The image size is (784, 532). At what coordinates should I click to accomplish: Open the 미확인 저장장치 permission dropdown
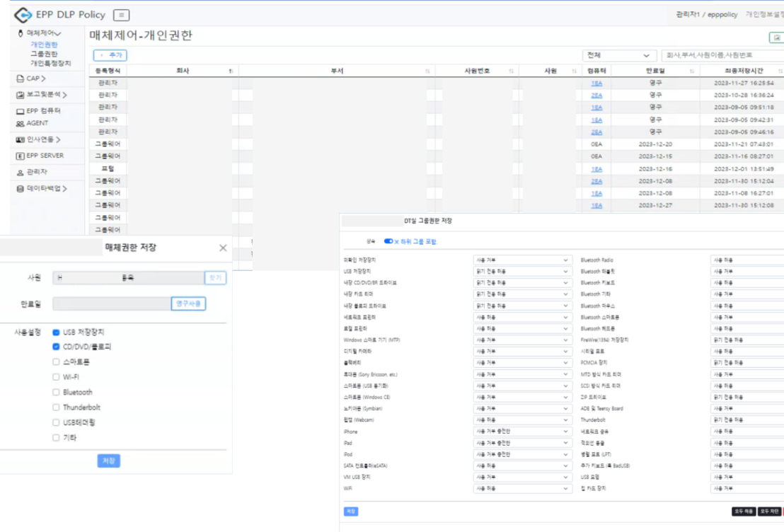click(x=522, y=260)
